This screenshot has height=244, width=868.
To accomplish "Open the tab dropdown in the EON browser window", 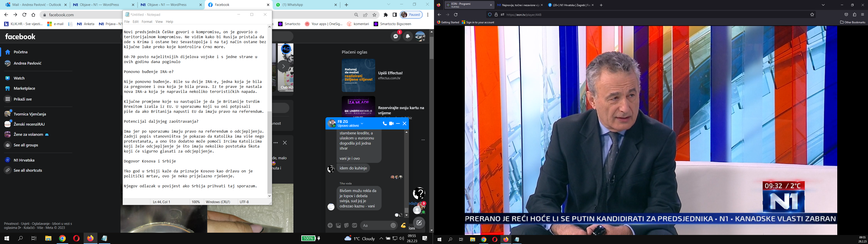I will 823,5.
